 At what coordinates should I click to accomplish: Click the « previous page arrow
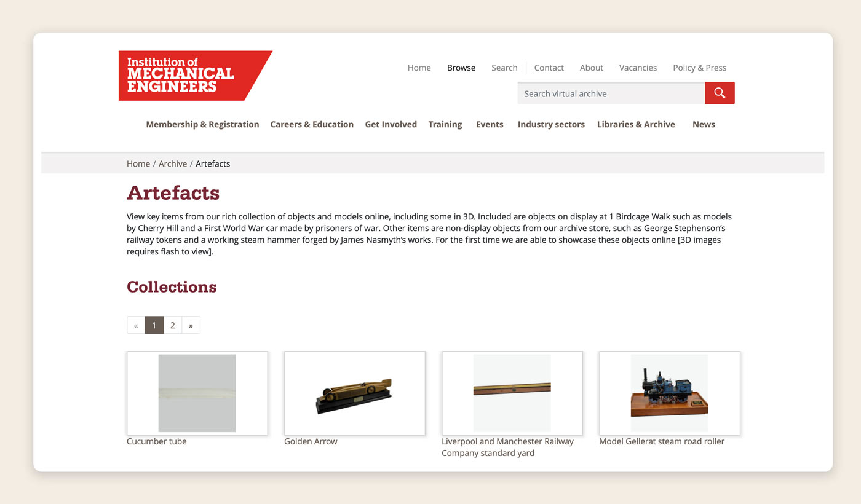coord(136,325)
